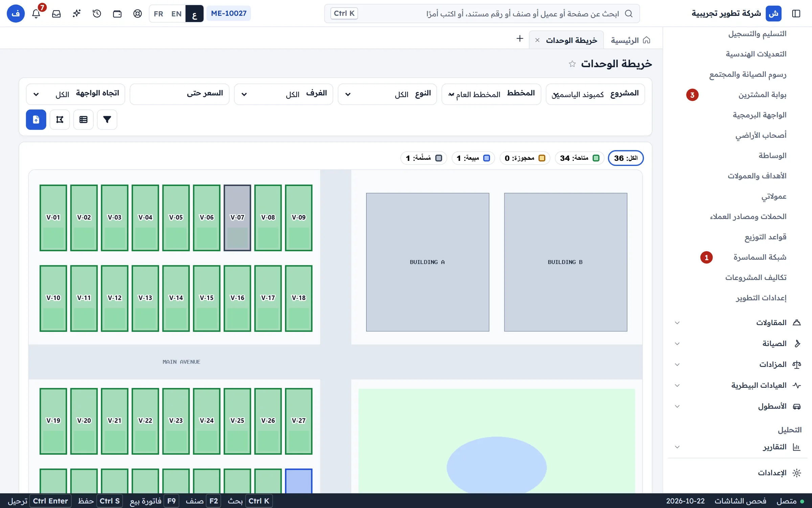Open the history clock icon
812x508 pixels.
(97, 14)
